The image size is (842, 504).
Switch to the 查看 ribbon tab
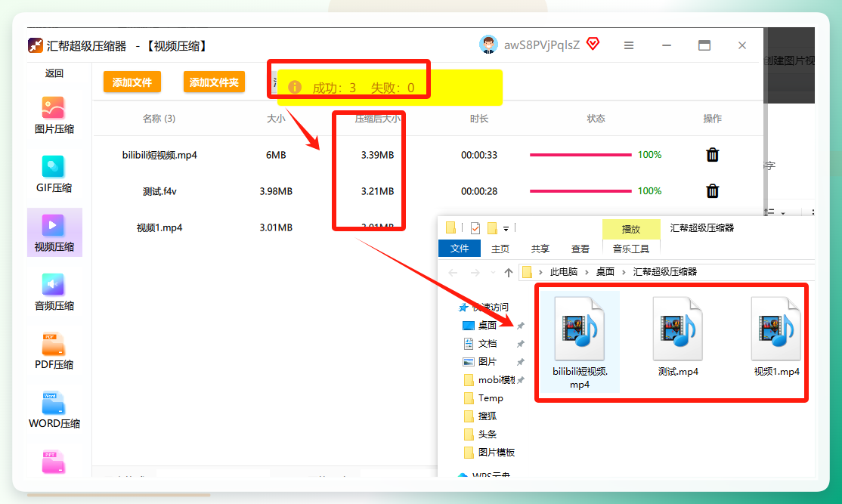pos(580,249)
